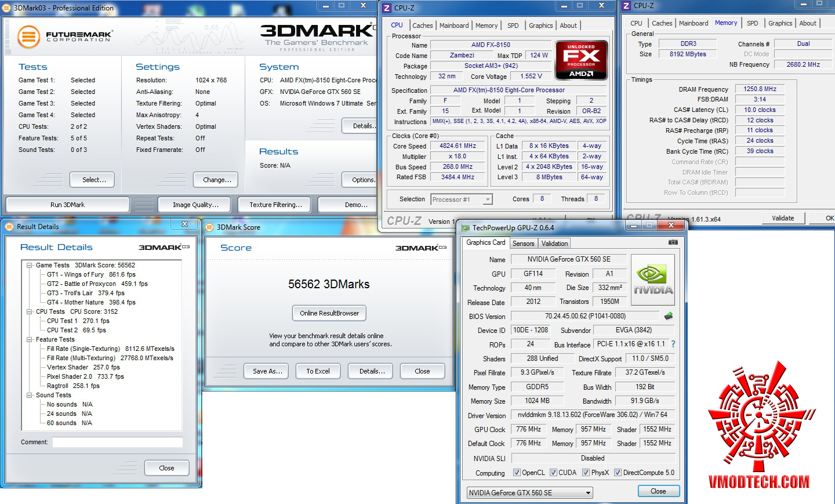Toggle the PhysX checkbox
This screenshot has width=835, height=504.
[x=586, y=473]
